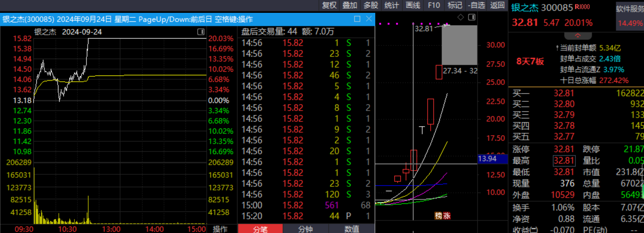Open F10 company information
Viewport: 644px width, 233px height.
pos(434,5)
